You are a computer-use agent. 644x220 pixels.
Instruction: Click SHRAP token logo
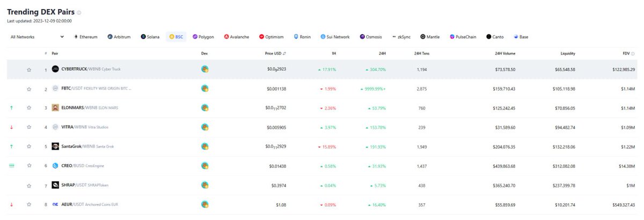[55, 186]
